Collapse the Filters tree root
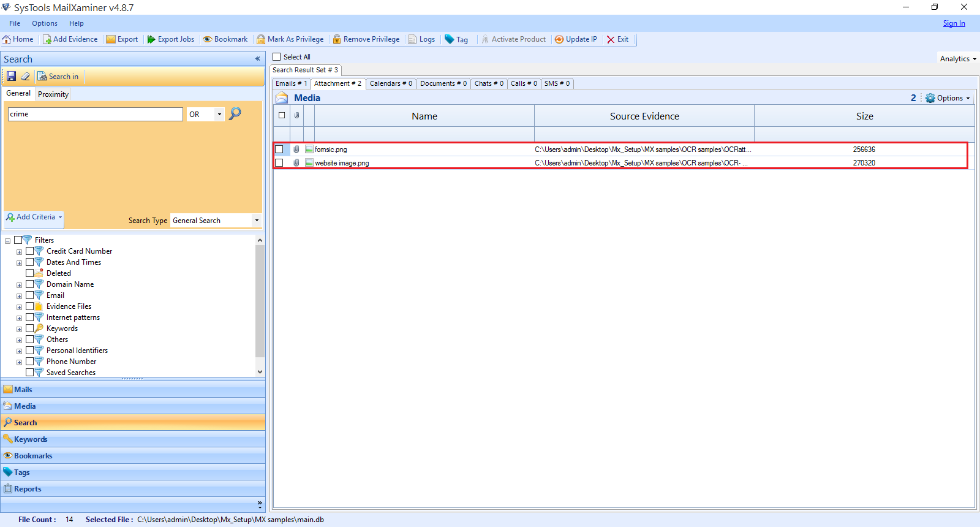This screenshot has width=980, height=527. coord(8,241)
